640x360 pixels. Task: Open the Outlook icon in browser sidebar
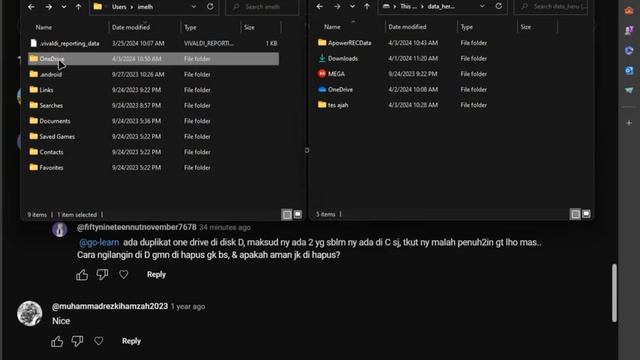[x=629, y=70]
